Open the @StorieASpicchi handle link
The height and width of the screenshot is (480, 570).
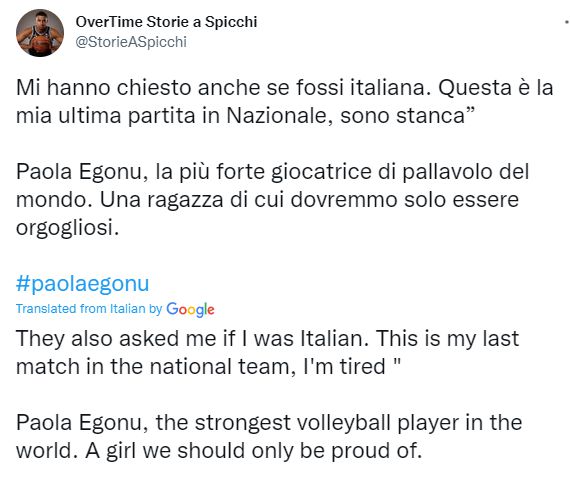[131, 42]
